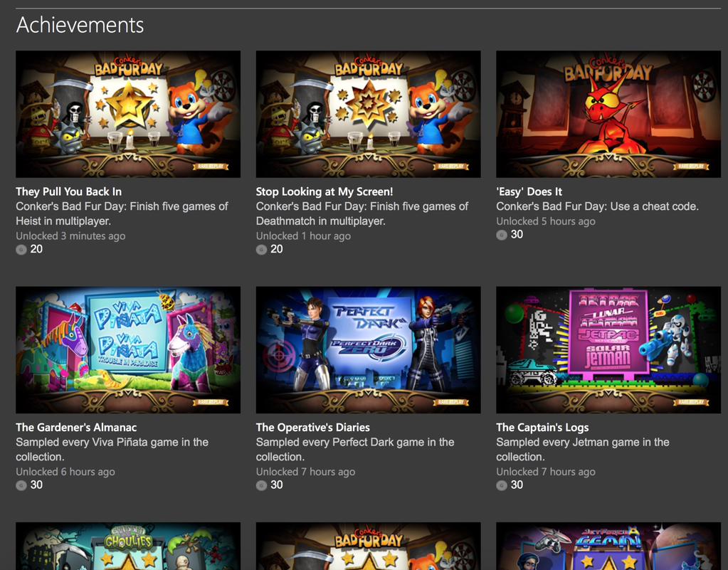Click the gamerscore icon under 'Easy' Does It
Image resolution: width=728 pixels, height=570 pixels.
(x=502, y=235)
